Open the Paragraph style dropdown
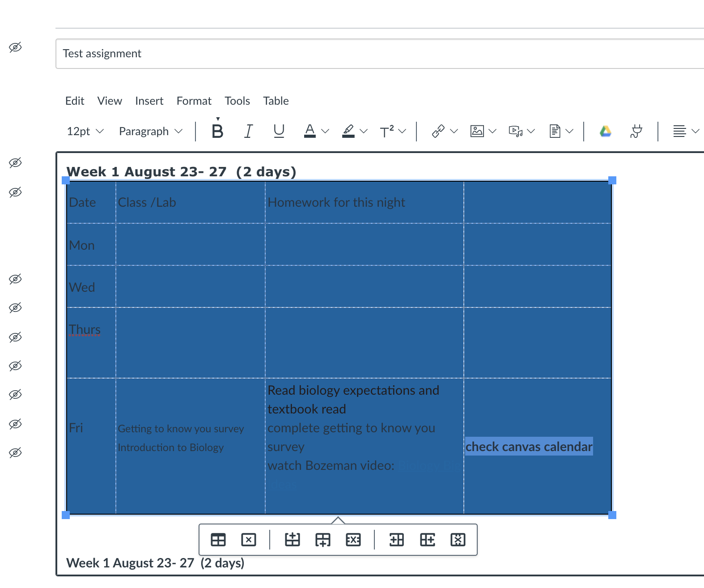The width and height of the screenshot is (704, 588). click(x=151, y=131)
